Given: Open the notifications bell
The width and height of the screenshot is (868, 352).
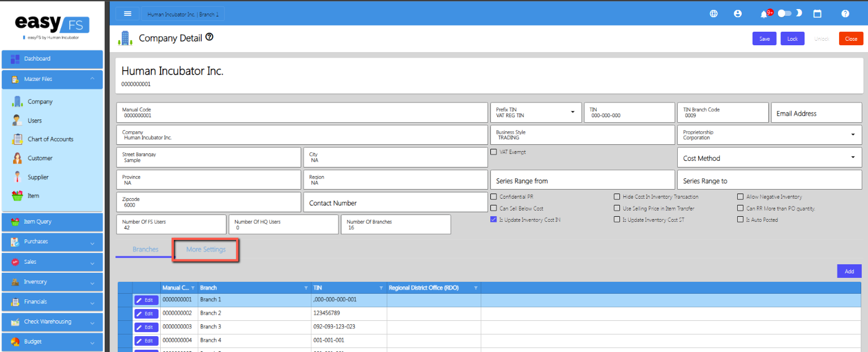Looking at the screenshot, I should pyautogui.click(x=764, y=14).
